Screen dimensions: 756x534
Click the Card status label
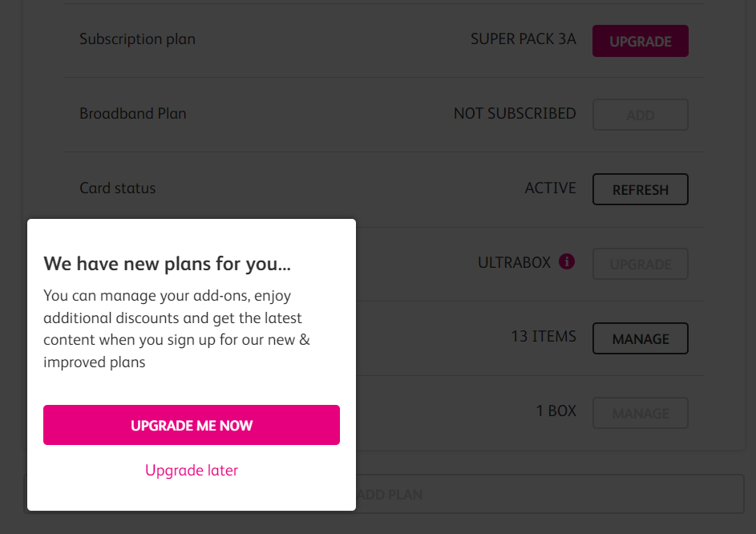(x=118, y=188)
